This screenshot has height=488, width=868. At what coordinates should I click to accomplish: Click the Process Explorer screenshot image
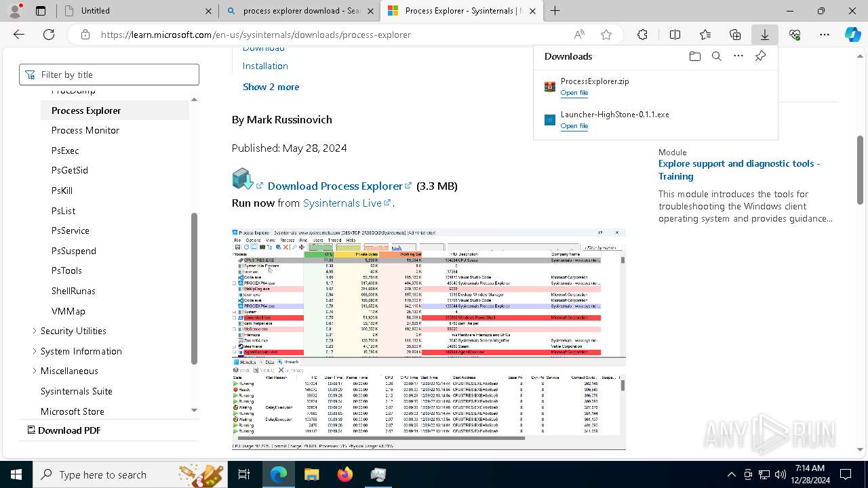(x=429, y=339)
